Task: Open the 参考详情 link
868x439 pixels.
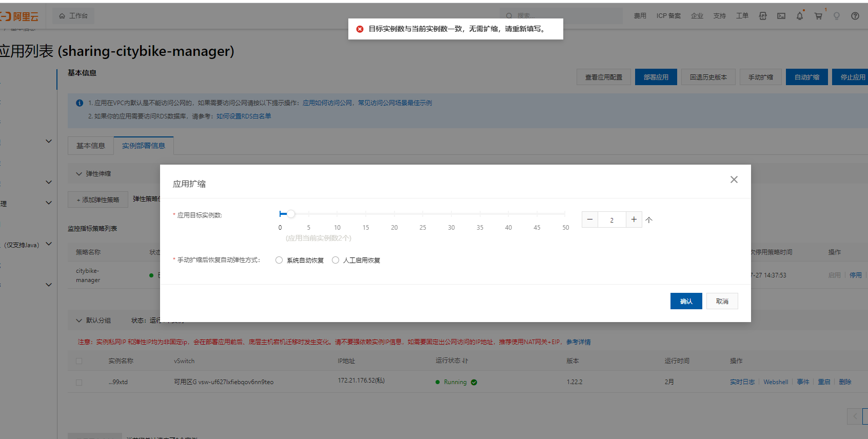Action: click(579, 342)
